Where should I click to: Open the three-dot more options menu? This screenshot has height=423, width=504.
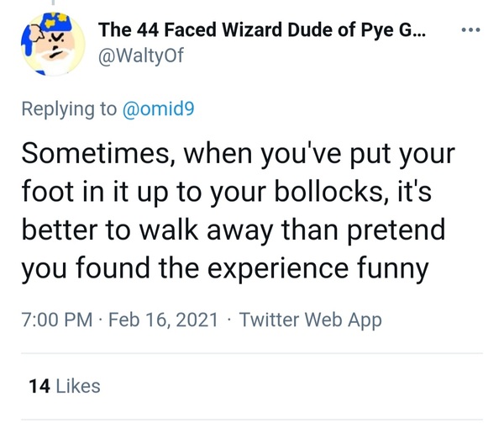tap(474, 32)
